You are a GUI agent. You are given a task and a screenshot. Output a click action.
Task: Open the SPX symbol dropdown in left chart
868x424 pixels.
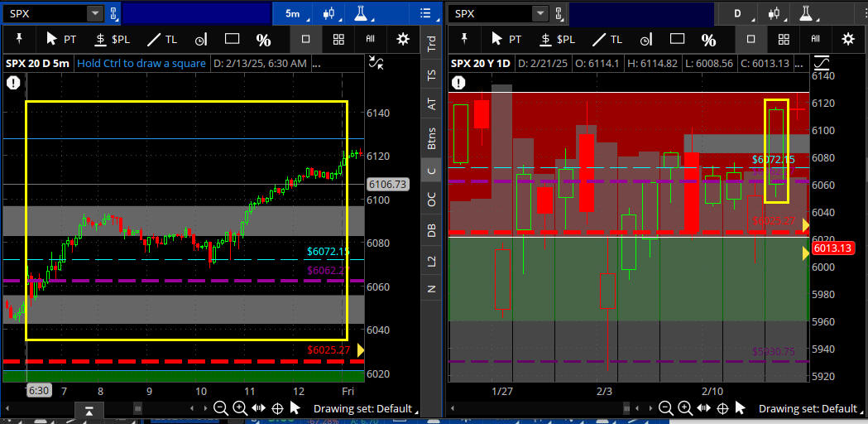[x=95, y=13]
